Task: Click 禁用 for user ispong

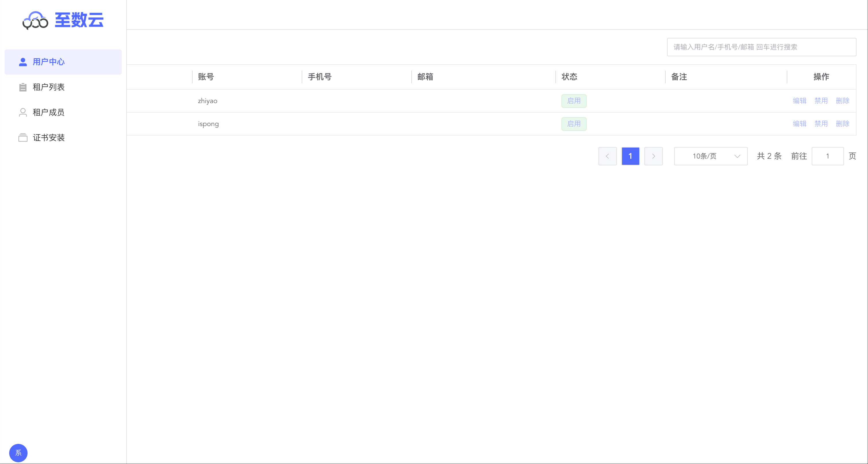Action: pyautogui.click(x=821, y=124)
